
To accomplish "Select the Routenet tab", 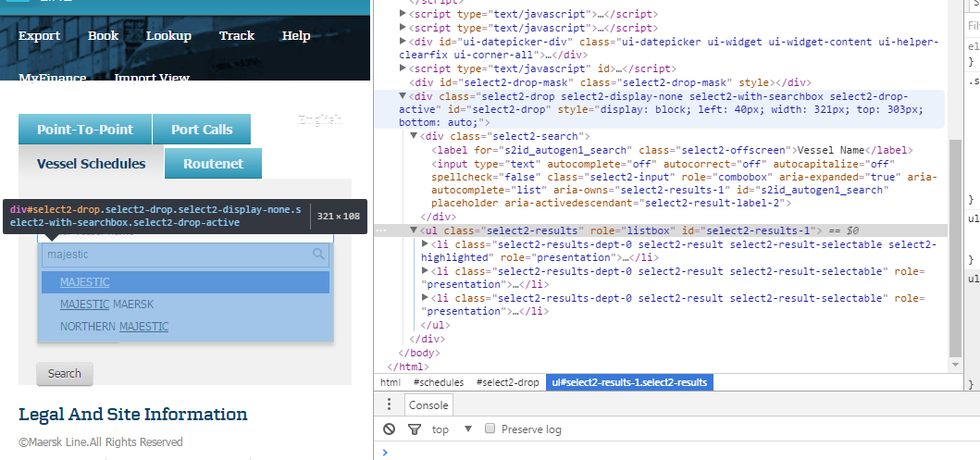I will pyautogui.click(x=213, y=164).
